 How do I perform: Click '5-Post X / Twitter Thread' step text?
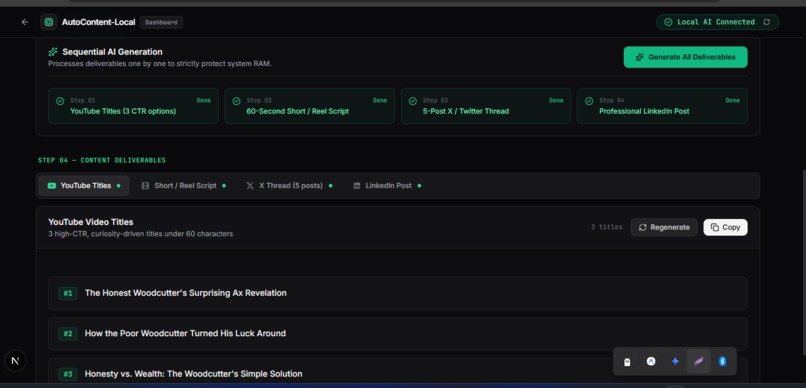[x=466, y=111]
